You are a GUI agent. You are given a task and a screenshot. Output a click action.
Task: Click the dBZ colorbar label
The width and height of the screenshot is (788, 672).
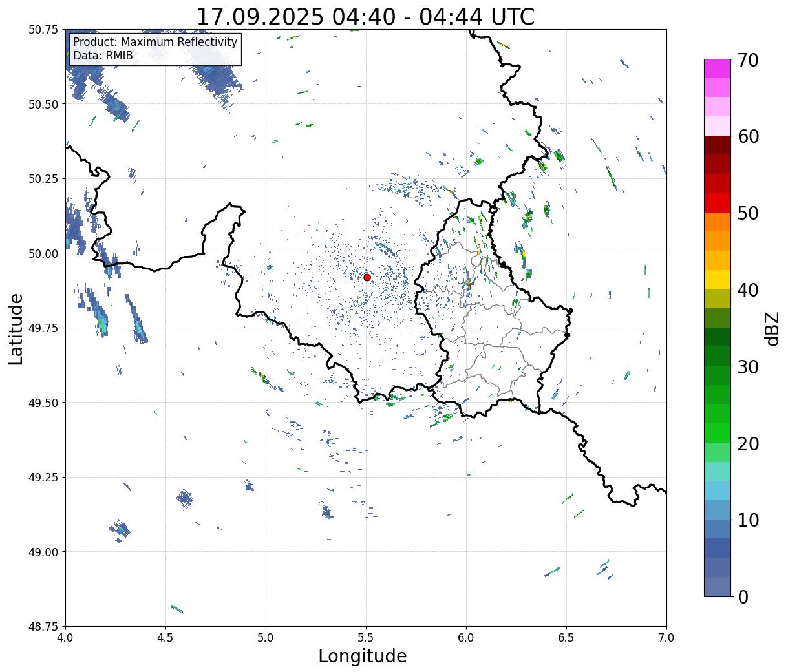coord(772,328)
